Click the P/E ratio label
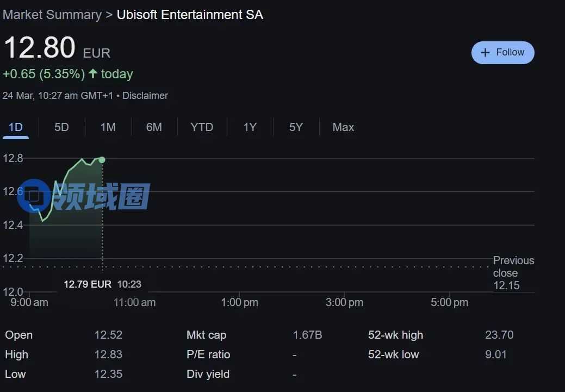This screenshot has width=565, height=392. point(208,354)
